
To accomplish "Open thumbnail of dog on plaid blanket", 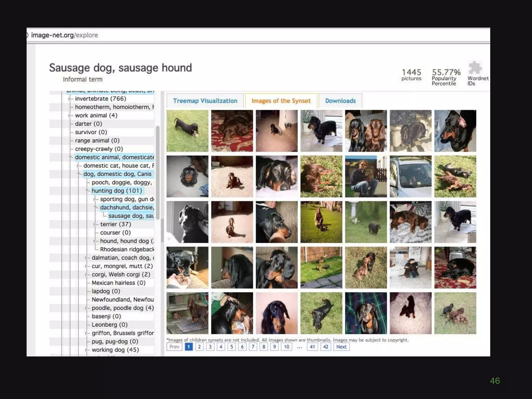I will (366, 313).
